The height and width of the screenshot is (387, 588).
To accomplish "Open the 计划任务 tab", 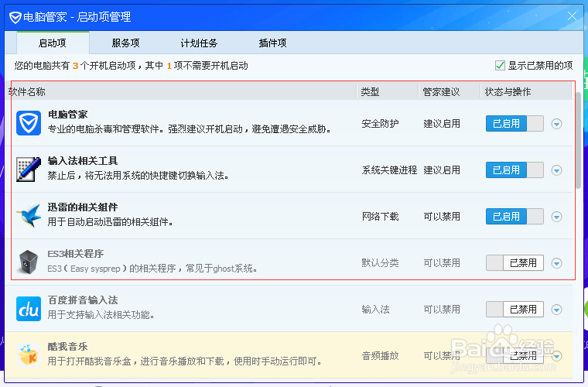I will pyautogui.click(x=199, y=43).
